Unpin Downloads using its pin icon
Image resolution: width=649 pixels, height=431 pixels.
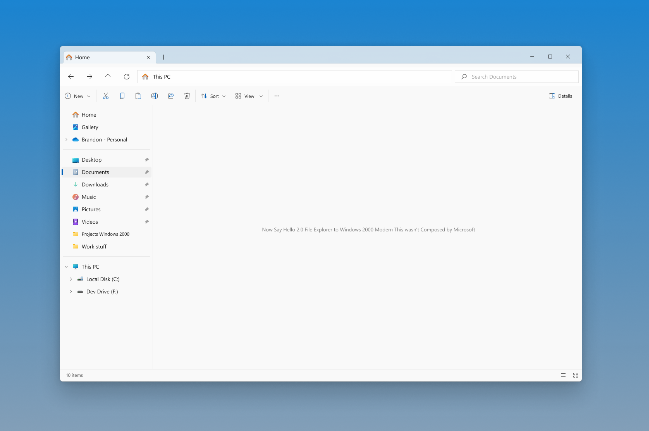click(x=147, y=185)
